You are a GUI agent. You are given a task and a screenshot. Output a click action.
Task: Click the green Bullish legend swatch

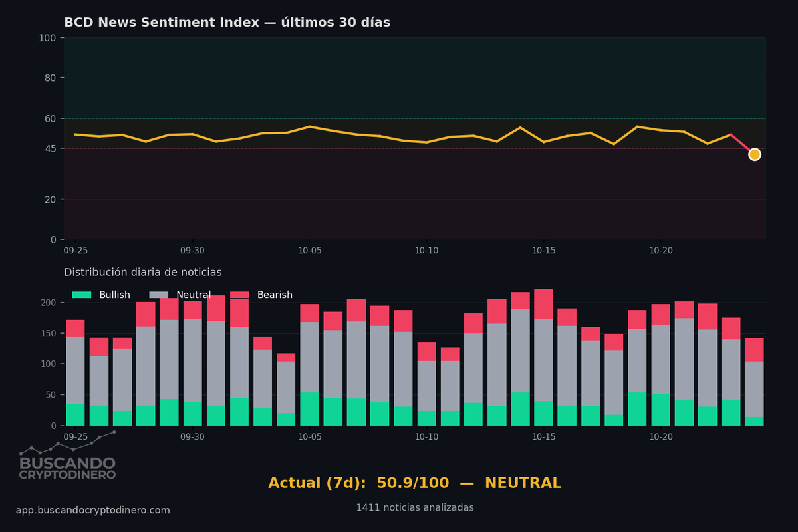click(x=82, y=295)
